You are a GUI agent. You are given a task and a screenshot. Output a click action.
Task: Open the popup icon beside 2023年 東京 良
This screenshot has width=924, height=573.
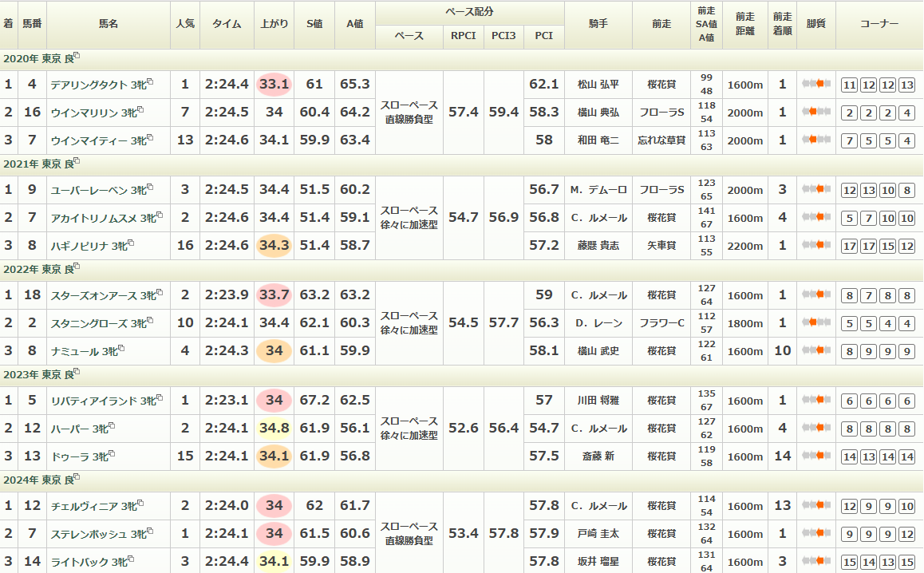pyautogui.click(x=77, y=373)
